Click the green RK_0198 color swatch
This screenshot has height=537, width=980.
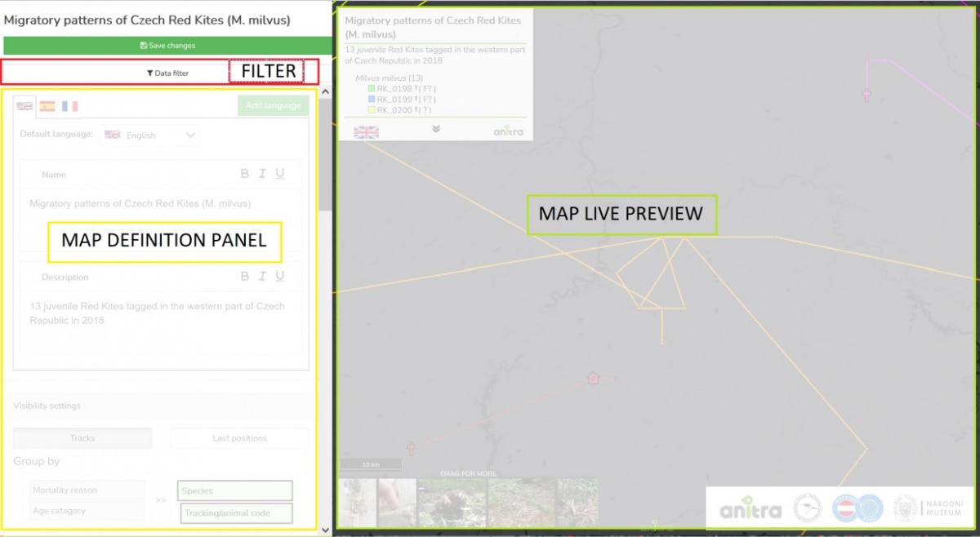[371, 88]
